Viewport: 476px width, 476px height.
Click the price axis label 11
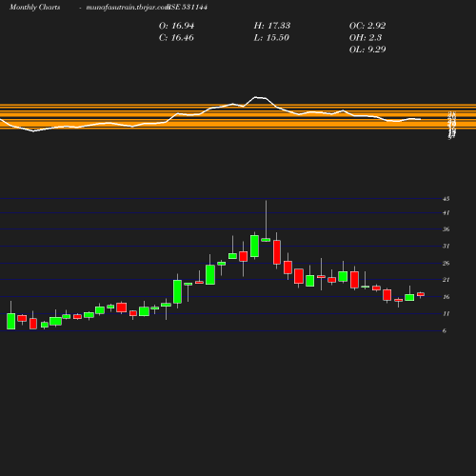[x=446, y=314]
